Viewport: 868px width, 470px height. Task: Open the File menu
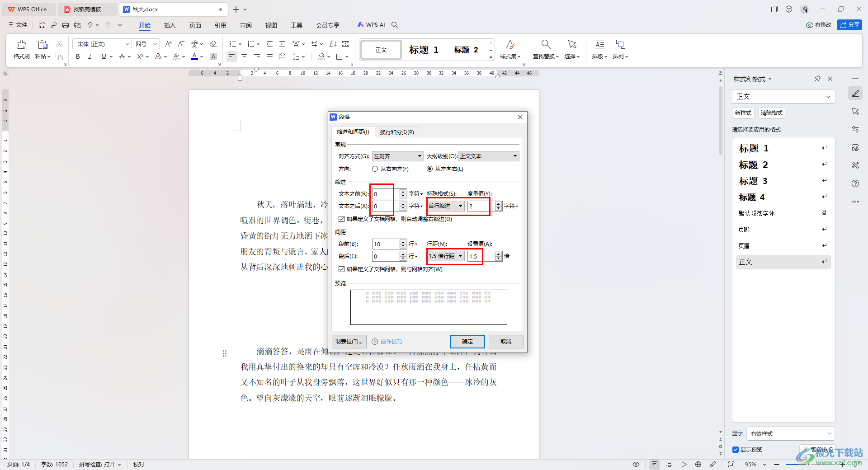point(18,25)
